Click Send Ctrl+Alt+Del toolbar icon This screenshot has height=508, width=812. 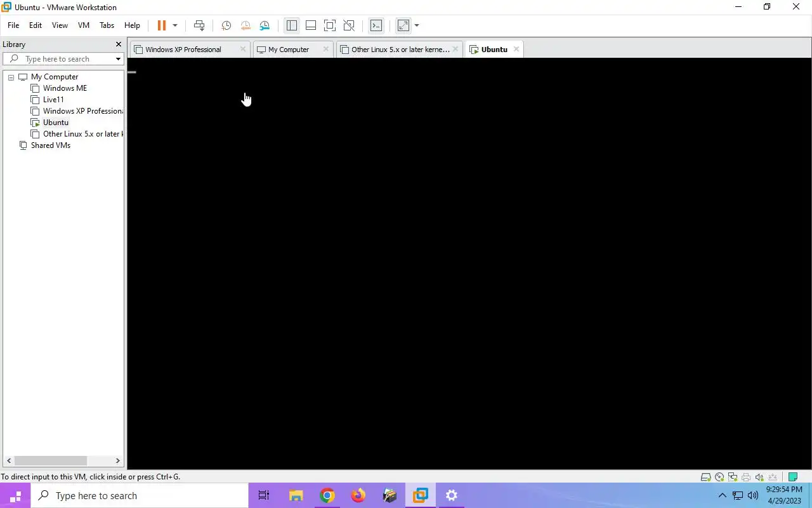coord(199,25)
